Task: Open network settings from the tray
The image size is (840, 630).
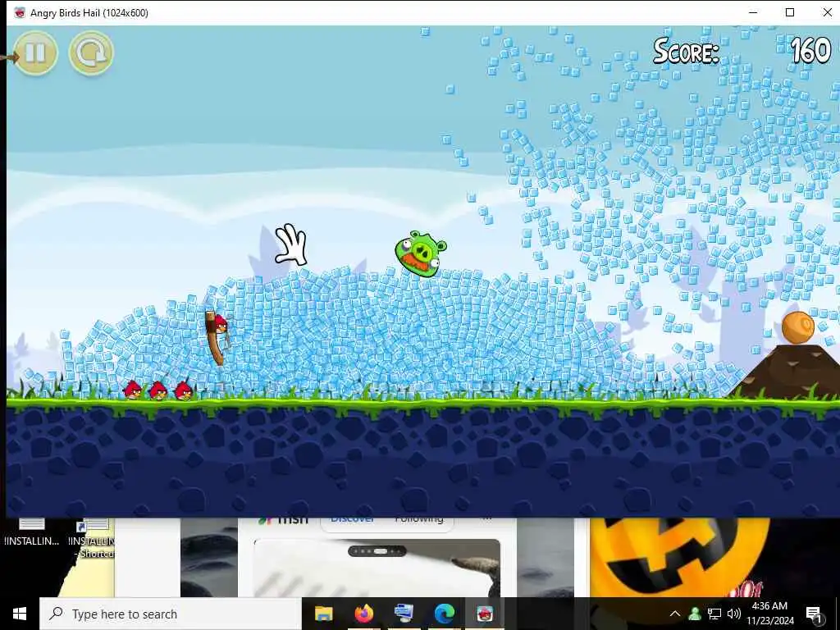Action: click(x=714, y=614)
